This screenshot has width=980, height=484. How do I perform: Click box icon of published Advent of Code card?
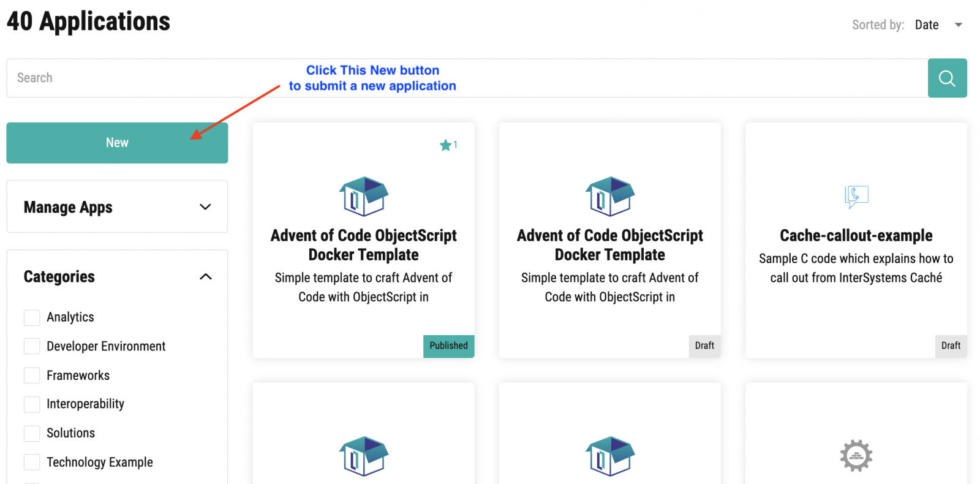[364, 196]
